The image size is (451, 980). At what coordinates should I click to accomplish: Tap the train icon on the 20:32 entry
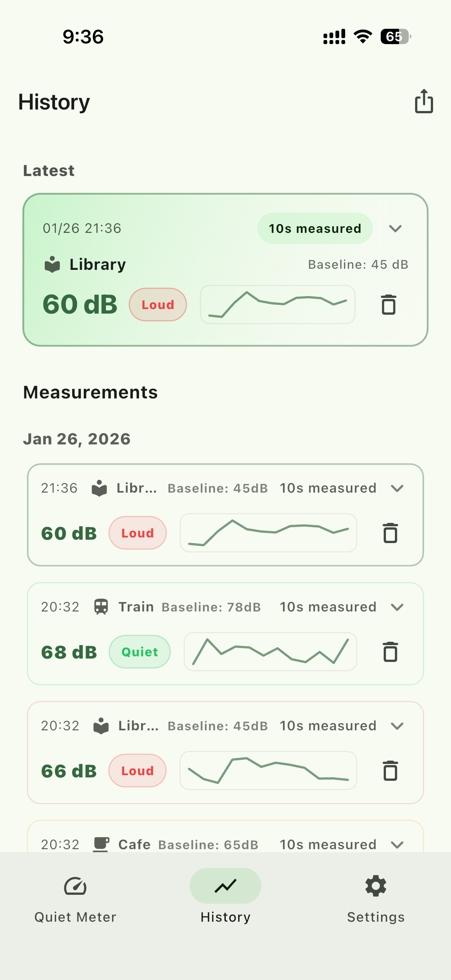point(101,607)
